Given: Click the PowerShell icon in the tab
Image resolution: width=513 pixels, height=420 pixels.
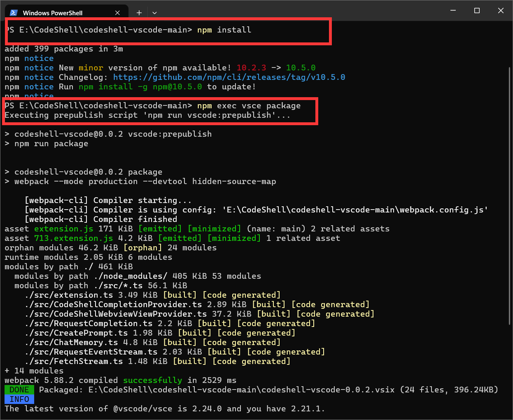Looking at the screenshot, I should click(x=14, y=13).
